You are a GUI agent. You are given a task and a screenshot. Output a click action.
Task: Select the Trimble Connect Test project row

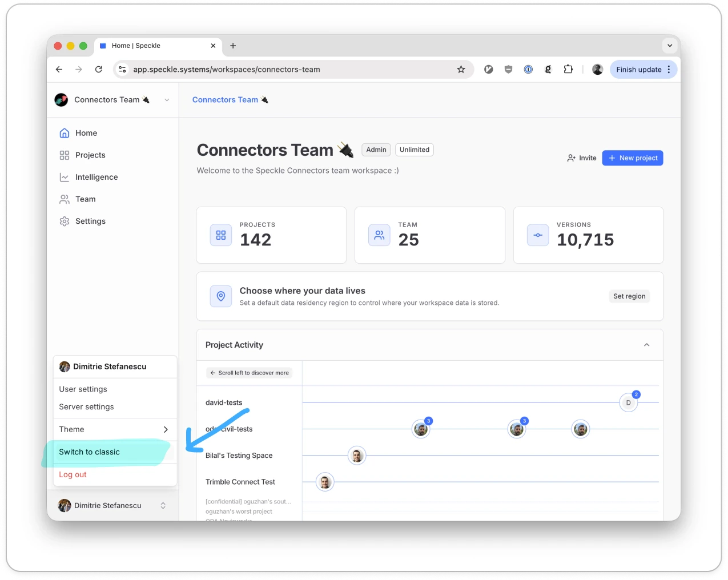pyautogui.click(x=240, y=482)
